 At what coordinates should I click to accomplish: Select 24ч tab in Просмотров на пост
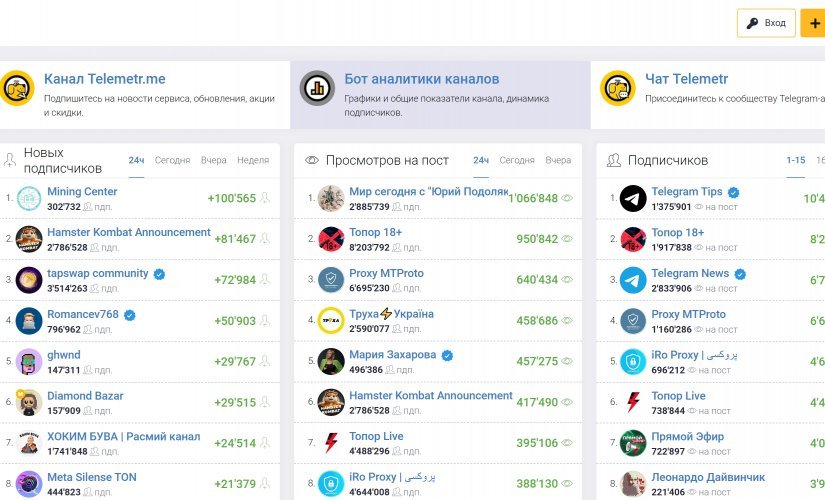481,160
